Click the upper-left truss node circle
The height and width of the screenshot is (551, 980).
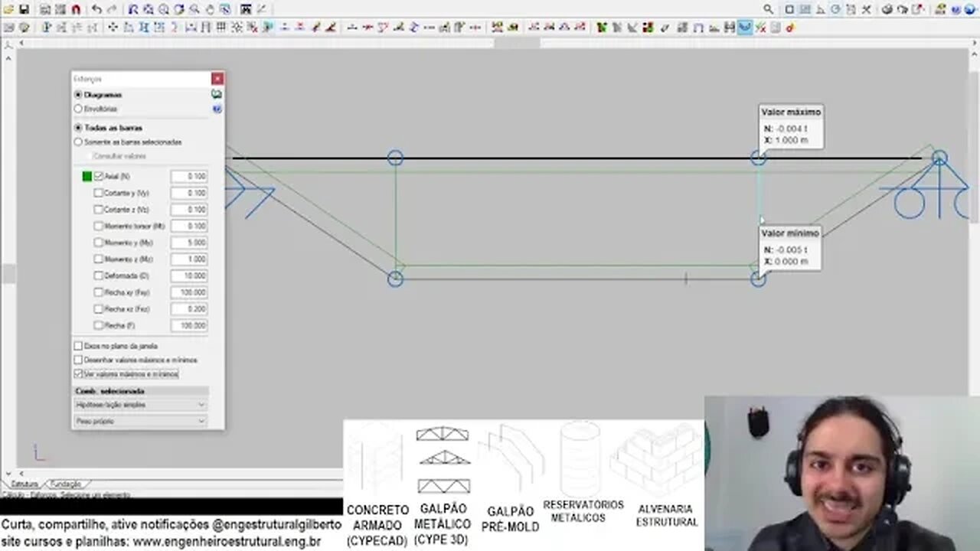(x=395, y=158)
